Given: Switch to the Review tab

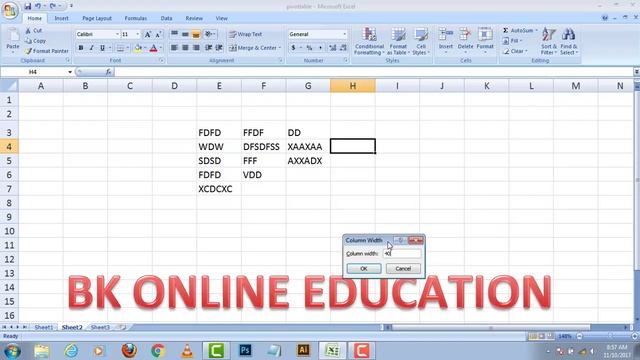Looking at the screenshot, I should tap(194, 18).
